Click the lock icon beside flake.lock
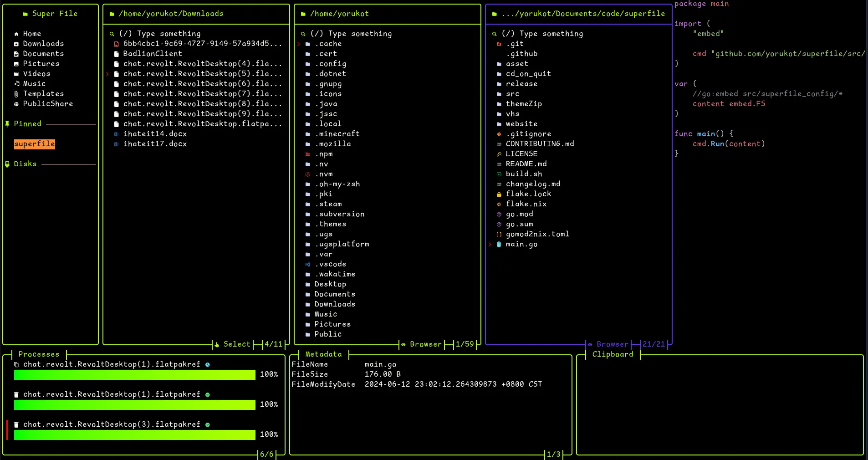Screen dimensions: 868x460 [x=499, y=194]
